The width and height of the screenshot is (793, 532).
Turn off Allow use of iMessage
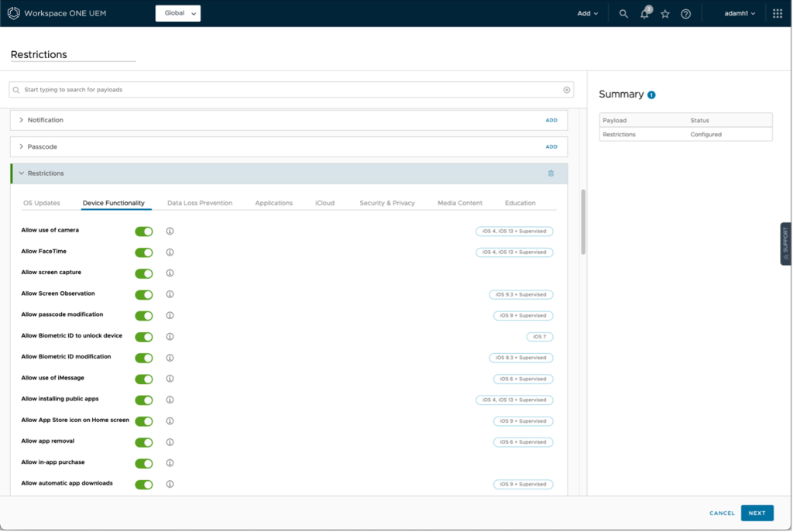click(144, 379)
